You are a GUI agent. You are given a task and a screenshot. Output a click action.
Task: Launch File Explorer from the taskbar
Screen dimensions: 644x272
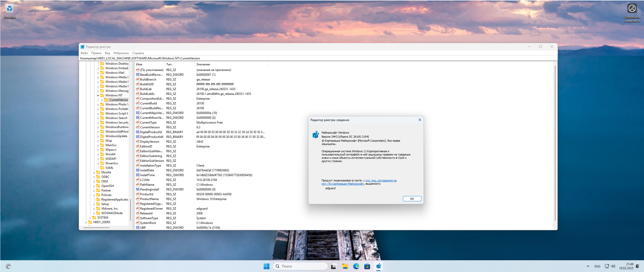tap(345, 266)
